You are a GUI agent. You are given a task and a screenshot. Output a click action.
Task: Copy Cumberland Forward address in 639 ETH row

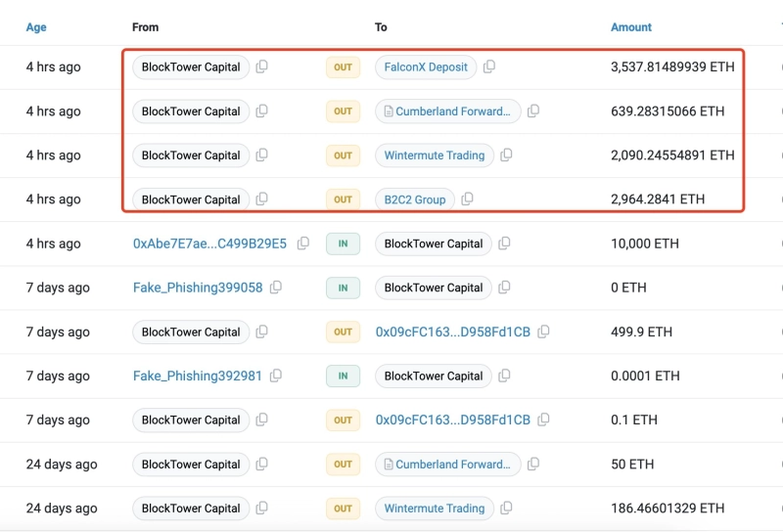pyautogui.click(x=533, y=111)
